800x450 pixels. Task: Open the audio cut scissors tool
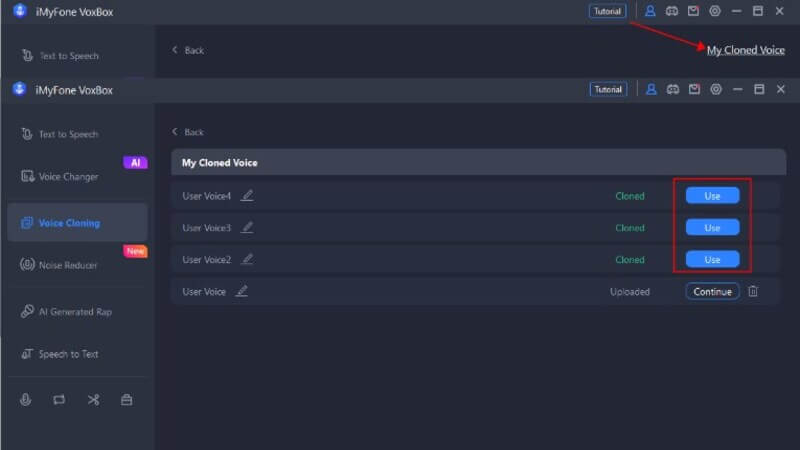[x=93, y=399]
